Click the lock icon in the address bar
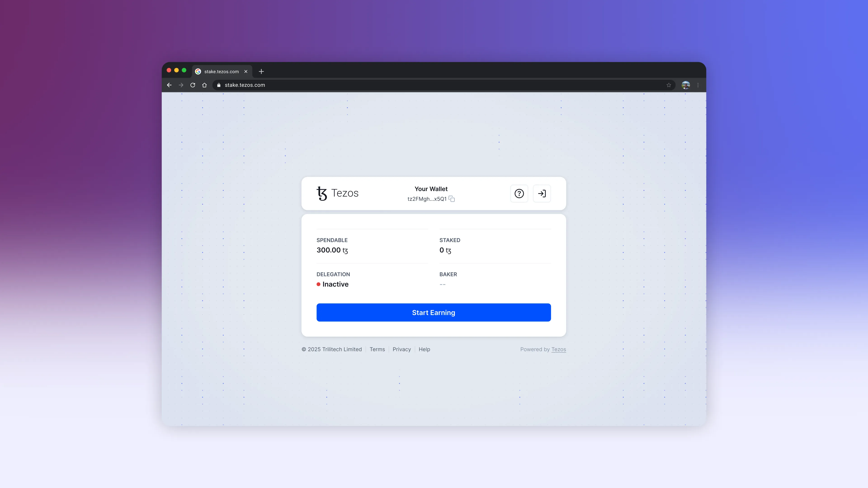The height and width of the screenshot is (488, 868). 219,85
